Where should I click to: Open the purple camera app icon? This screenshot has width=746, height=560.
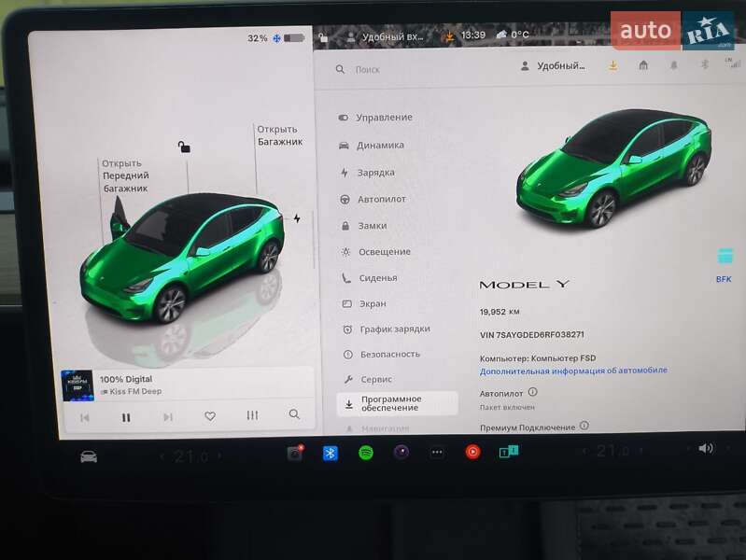tap(401, 452)
